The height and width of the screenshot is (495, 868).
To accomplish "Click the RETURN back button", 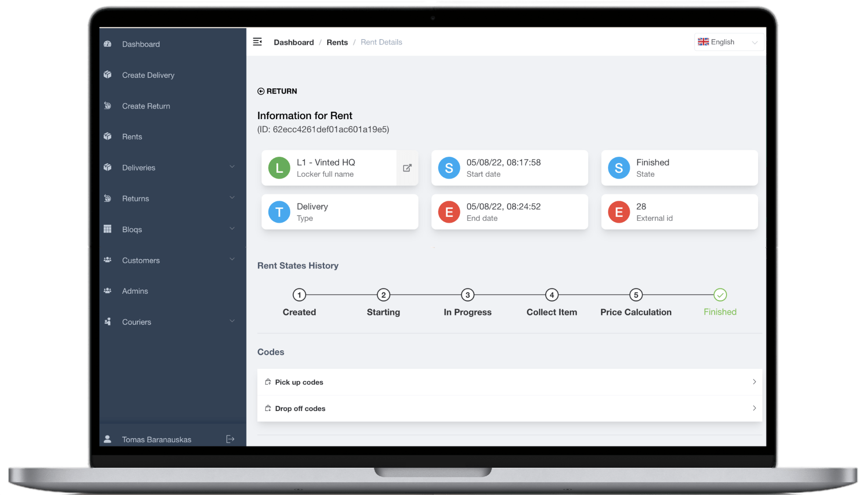I will tap(277, 91).
